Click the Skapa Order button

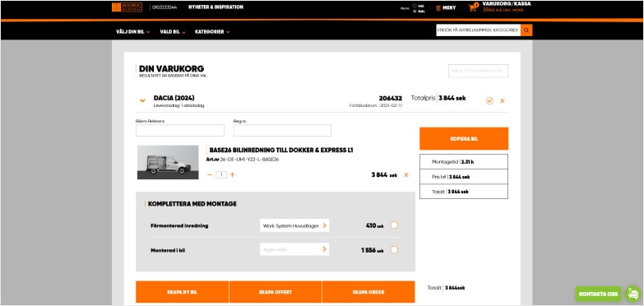click(x=368, y=292)
